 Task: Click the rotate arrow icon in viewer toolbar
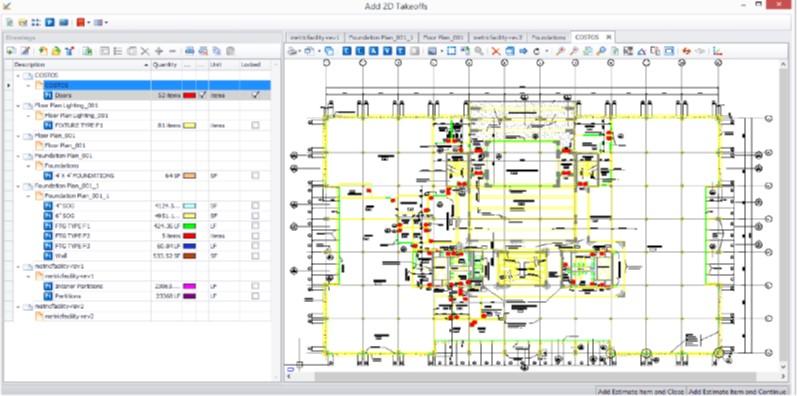coord(536,51)
